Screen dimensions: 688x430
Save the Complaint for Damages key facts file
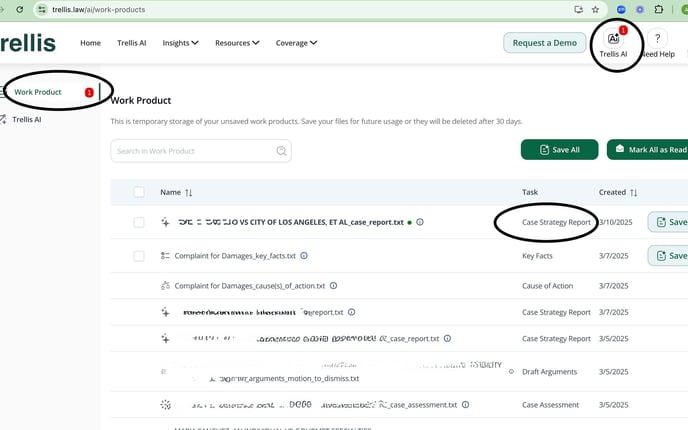coord(668,256)
